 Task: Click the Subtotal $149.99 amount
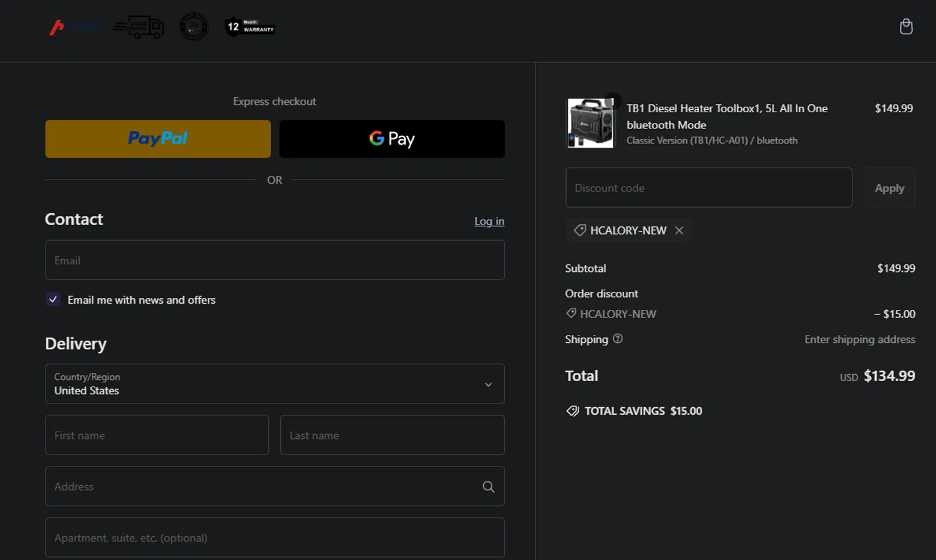coord(896,268)
